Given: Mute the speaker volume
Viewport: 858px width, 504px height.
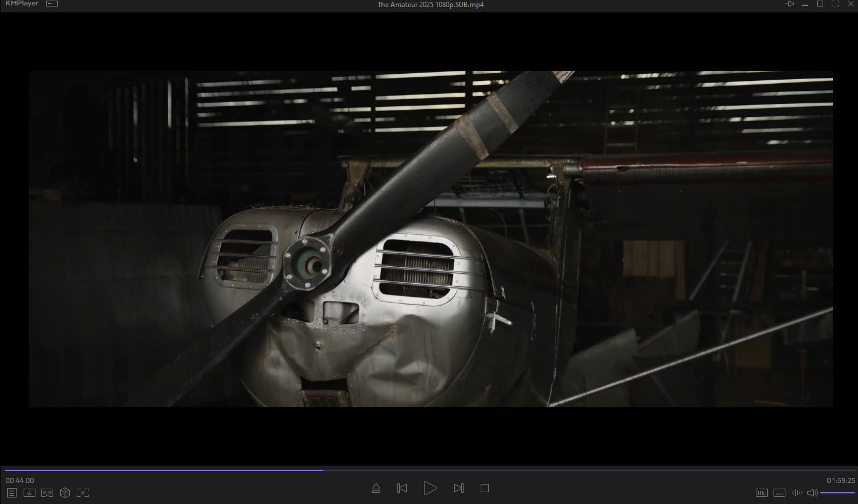Looking at the screenshot, I should click(x=813, y=493).
